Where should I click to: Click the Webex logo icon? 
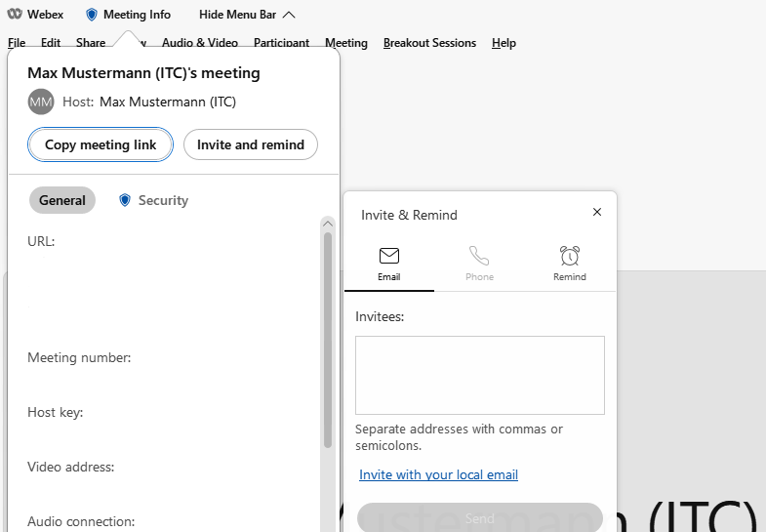[x=15, y=15]
